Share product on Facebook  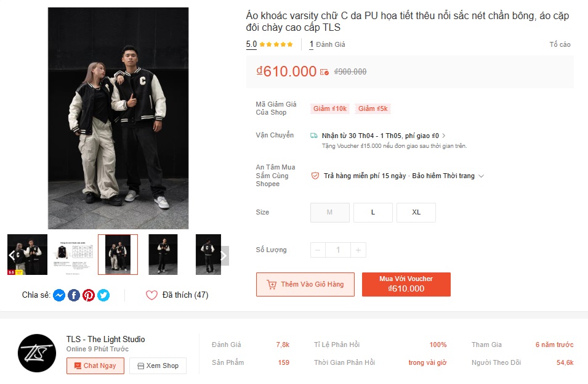point(74,295)
